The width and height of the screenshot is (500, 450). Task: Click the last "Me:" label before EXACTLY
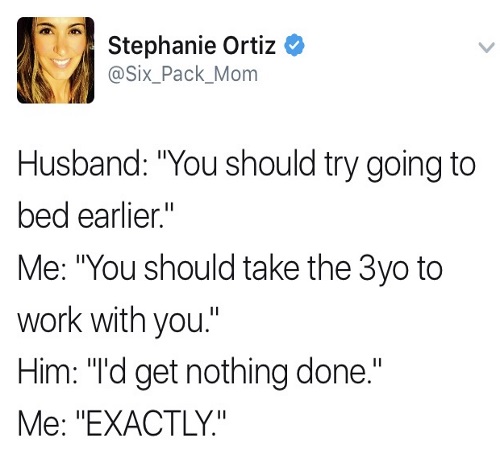pyautogui.click(x=43, y=423)
